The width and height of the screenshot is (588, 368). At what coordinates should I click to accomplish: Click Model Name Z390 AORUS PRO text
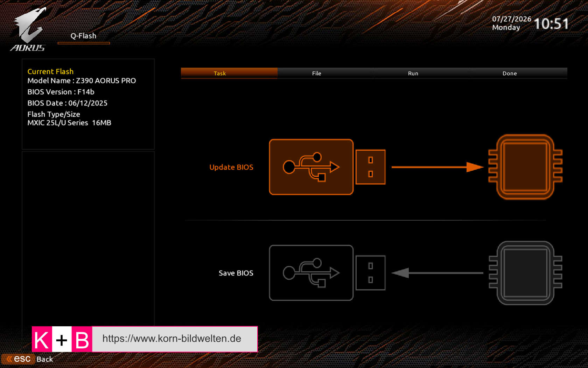(82, 81)
